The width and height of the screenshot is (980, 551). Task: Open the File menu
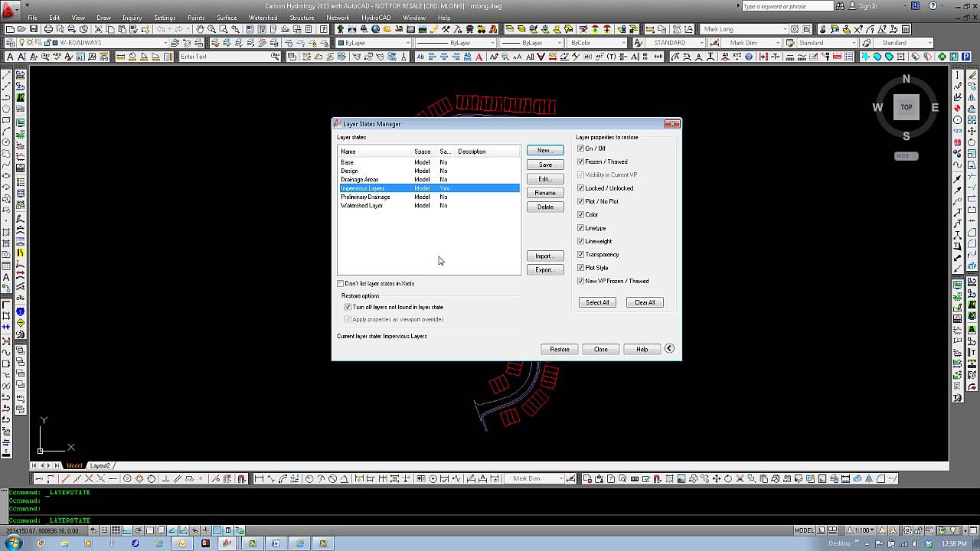[x=32, y=18]
